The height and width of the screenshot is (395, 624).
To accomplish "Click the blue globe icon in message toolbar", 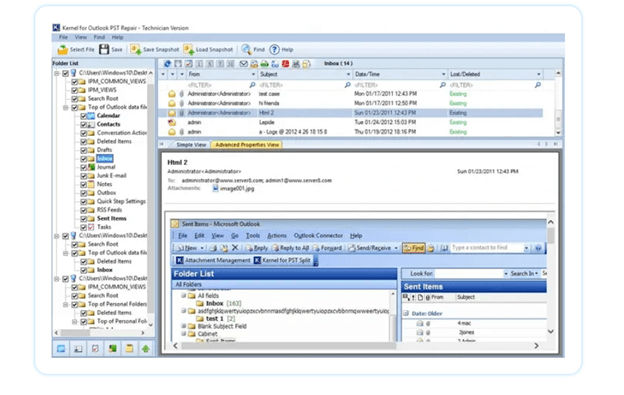I will point(168,64).
